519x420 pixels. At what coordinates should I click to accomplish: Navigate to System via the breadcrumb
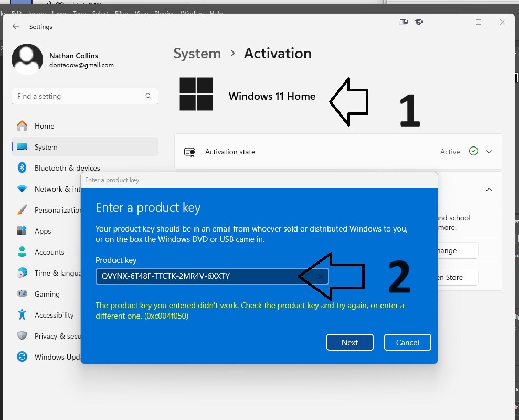197,54
